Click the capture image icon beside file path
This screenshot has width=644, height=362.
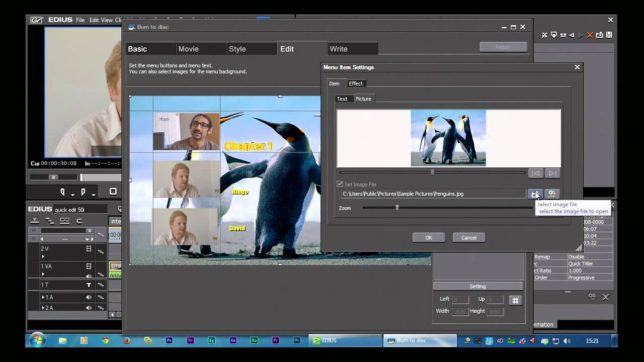[552, 194]
